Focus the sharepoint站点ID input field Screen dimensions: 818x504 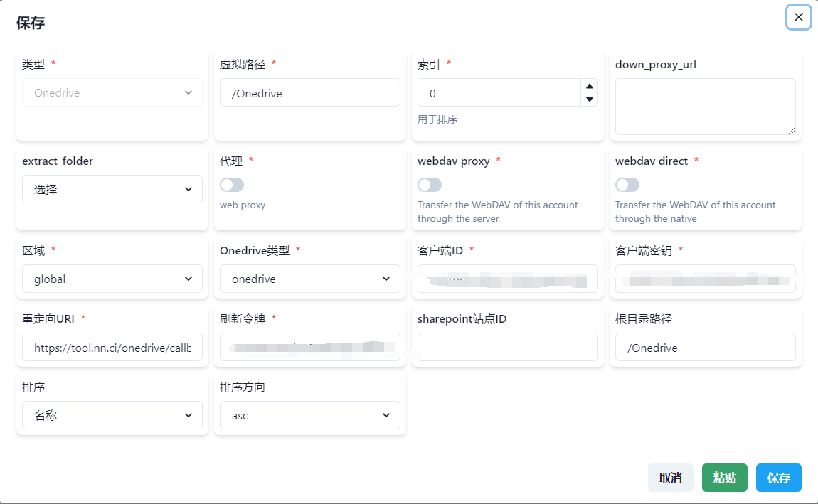click(x=507, y=347)
